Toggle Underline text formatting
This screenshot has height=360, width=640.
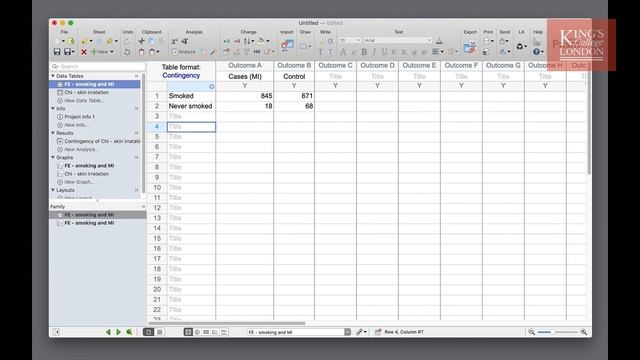pos(384,52)
